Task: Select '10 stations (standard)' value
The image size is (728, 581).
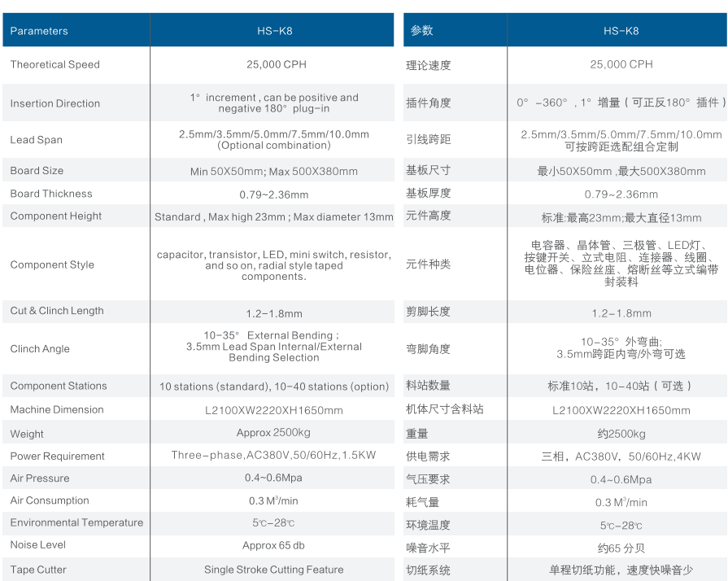Action: (x=274, y=387)
